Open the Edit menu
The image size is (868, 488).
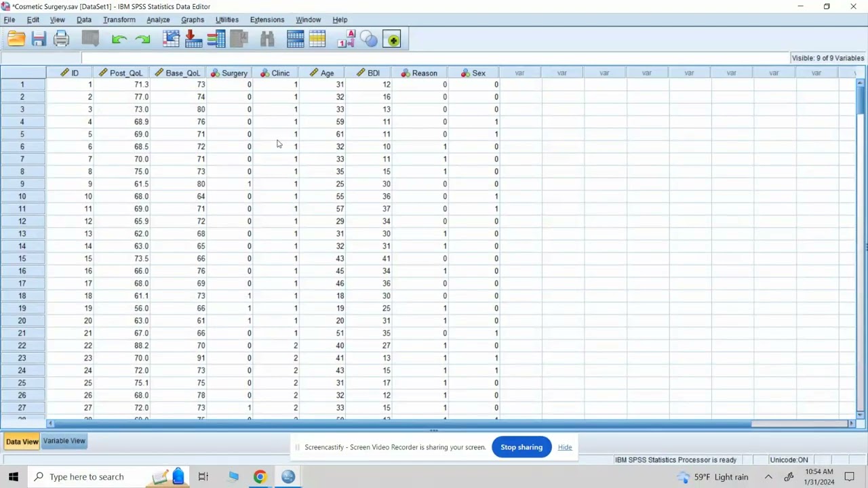[33, 20]
